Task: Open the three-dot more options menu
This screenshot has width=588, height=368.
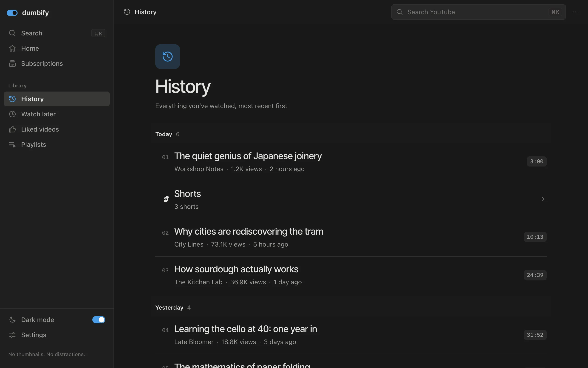Action: (x=576, y=12)
